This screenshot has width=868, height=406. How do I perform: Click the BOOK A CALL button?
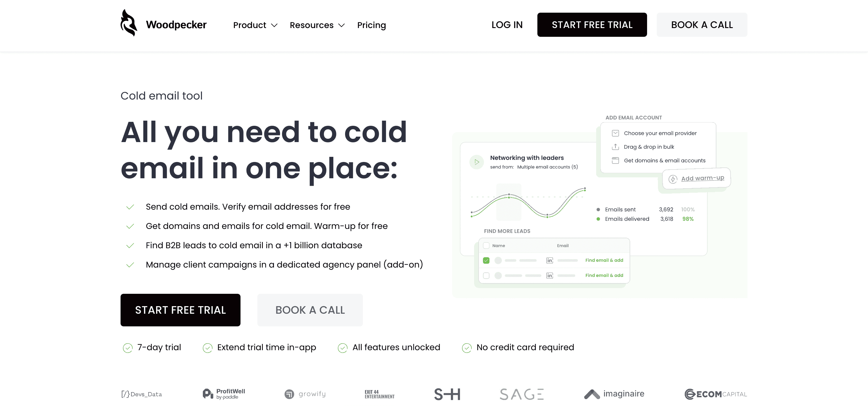(702, 24)
